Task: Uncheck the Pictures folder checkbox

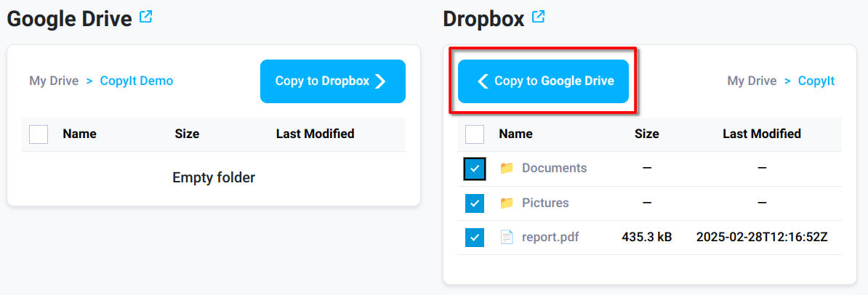Action: click(475, 203)
